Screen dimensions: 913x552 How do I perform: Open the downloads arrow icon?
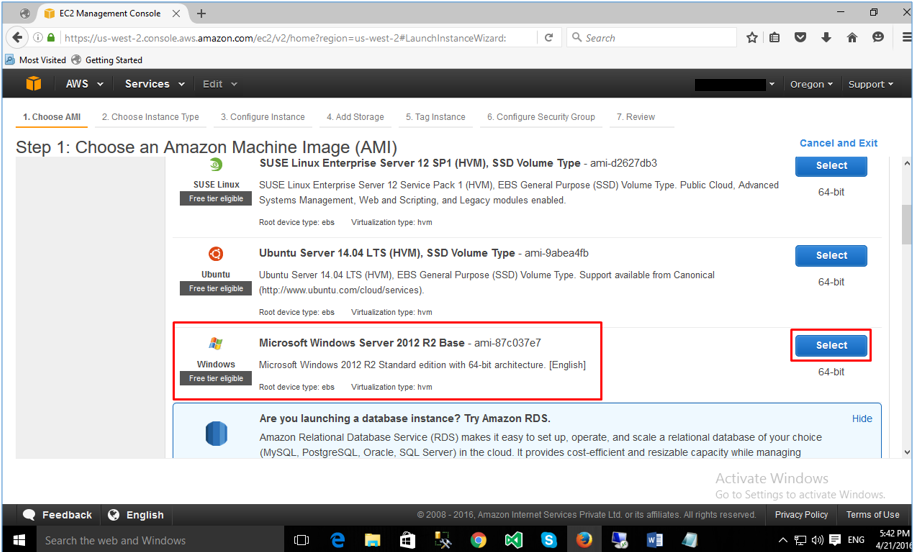(826, 38)
